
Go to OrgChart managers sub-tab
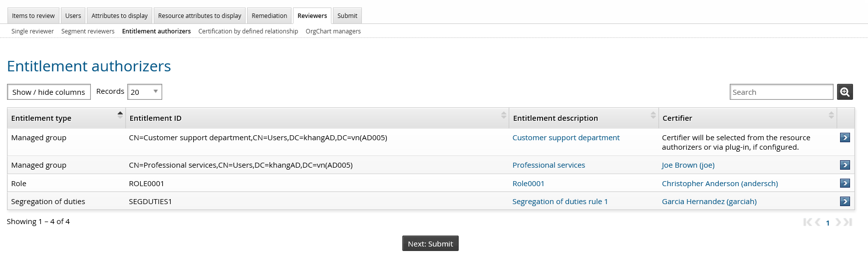coord(333,31)
